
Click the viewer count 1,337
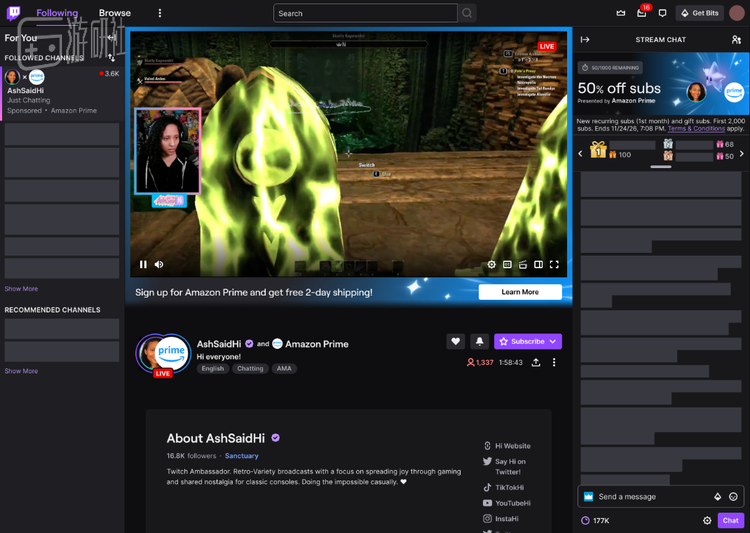[480, 363]
